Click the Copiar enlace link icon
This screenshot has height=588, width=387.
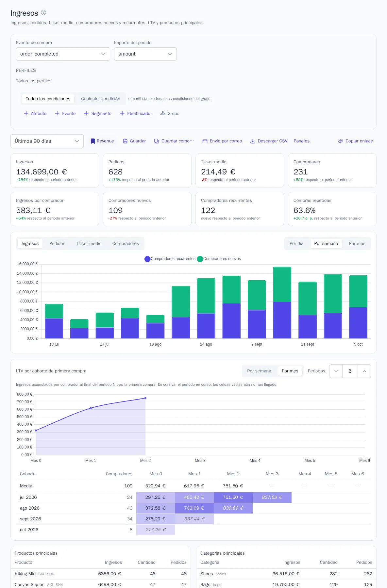pos(341,141)
